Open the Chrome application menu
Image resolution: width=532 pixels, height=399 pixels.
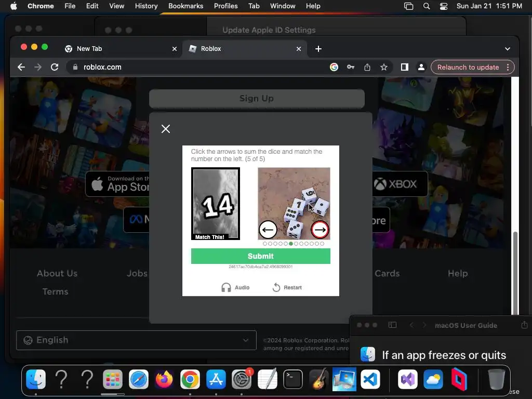coord(41,6)
